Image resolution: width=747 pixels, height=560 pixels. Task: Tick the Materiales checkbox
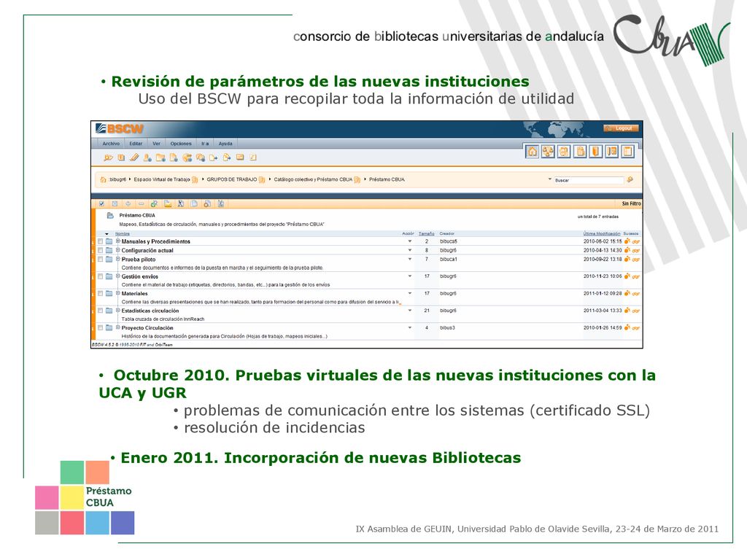(x=100, y=293)
